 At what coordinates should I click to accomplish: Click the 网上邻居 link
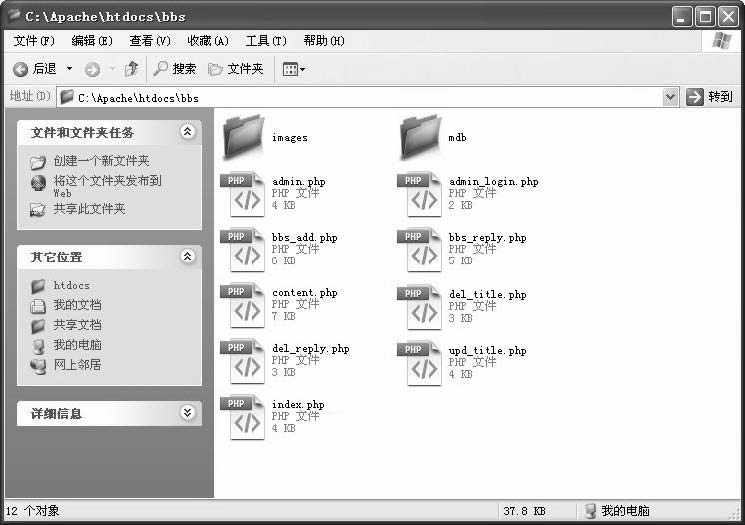point(77,365)
